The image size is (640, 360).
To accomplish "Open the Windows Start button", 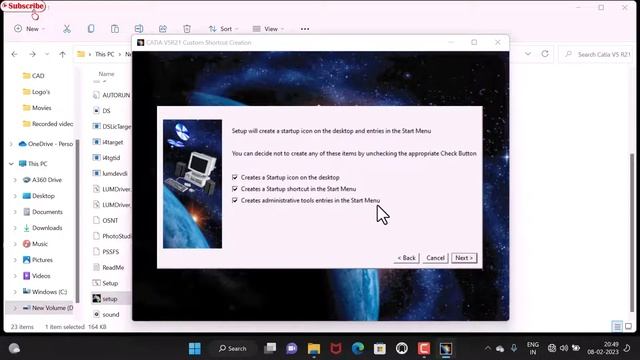I will point(195,349).
